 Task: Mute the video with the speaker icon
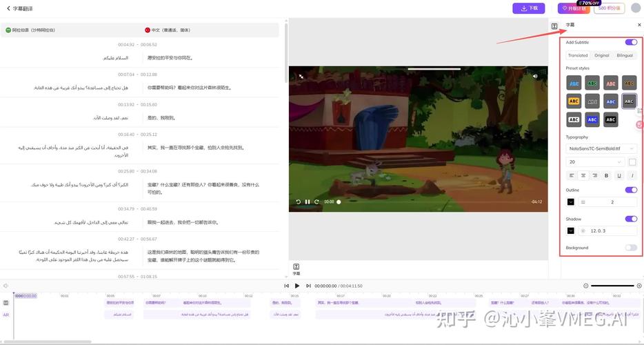pos(535,76)
